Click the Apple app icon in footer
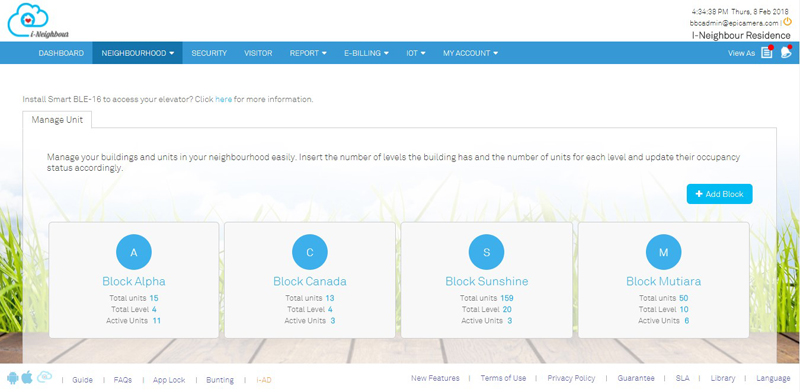 [27, 378]
